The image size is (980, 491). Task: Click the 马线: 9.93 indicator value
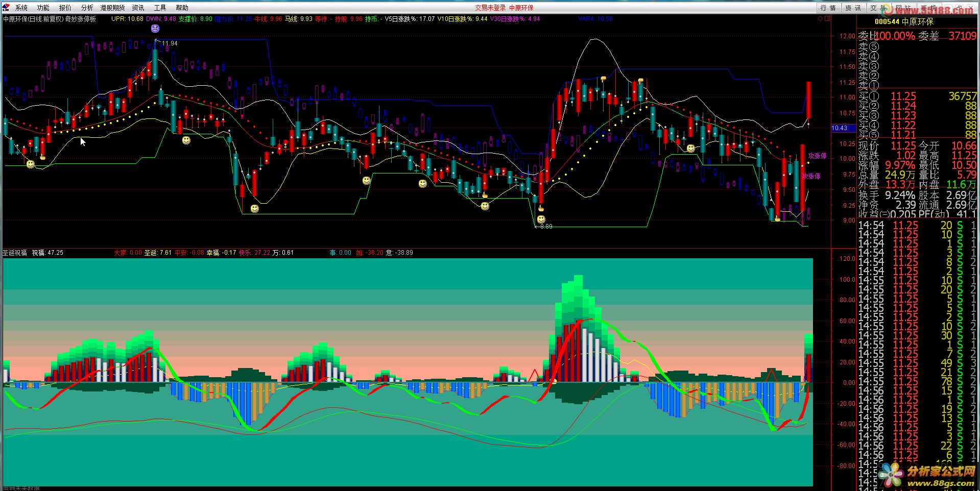click(x=299, y=19)
